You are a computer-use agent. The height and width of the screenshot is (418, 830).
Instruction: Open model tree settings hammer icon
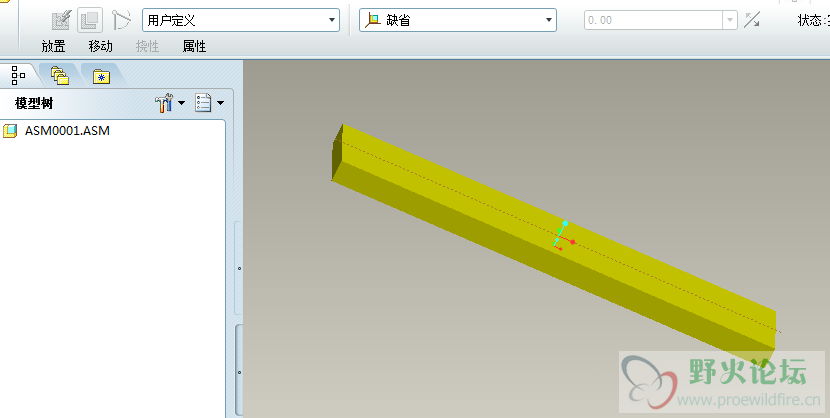coord(164,103)
